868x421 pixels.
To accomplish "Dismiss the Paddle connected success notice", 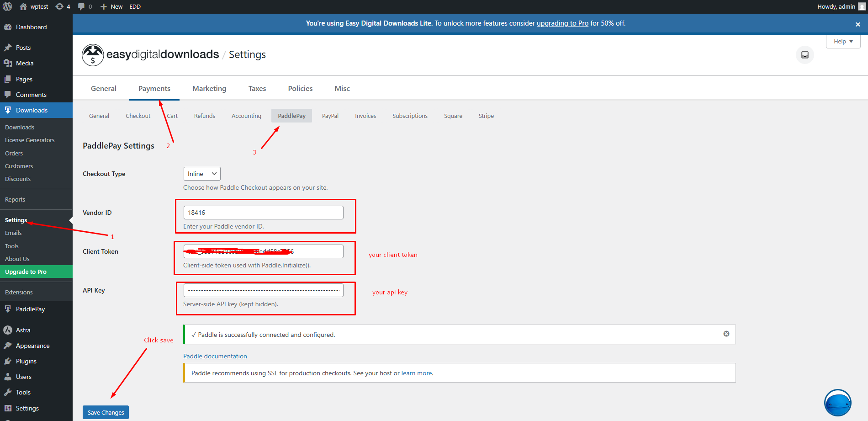I will [x=726, y=334].
